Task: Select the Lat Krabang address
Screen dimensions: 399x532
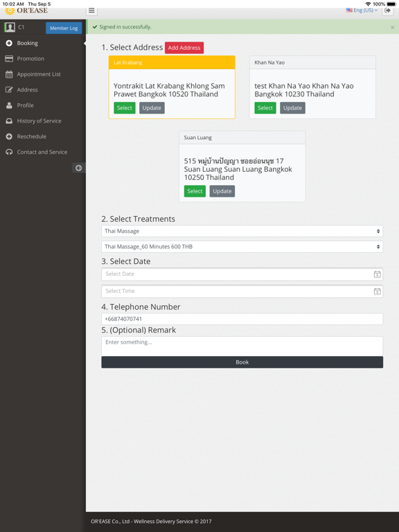Action: (x=125, y=108)
